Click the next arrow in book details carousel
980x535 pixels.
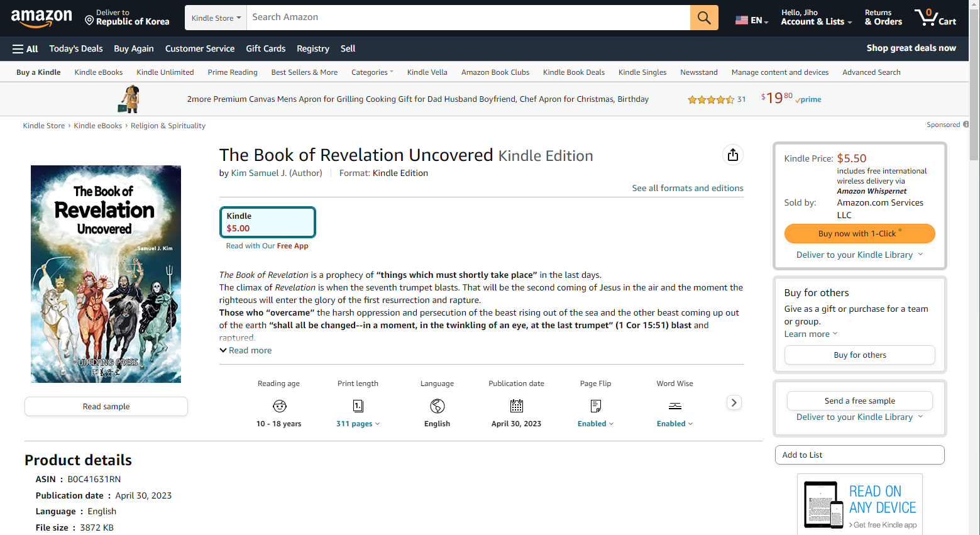tap(734, 402)
